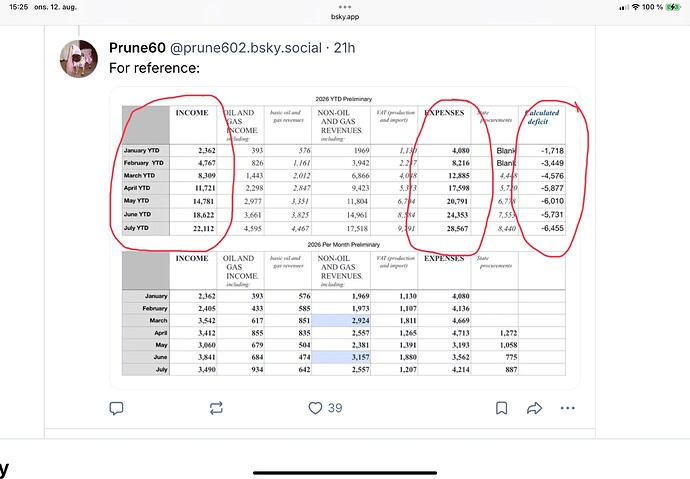
Task: Open the budget table image attachment
Action: pyautogui.click(x=345, y=238)
